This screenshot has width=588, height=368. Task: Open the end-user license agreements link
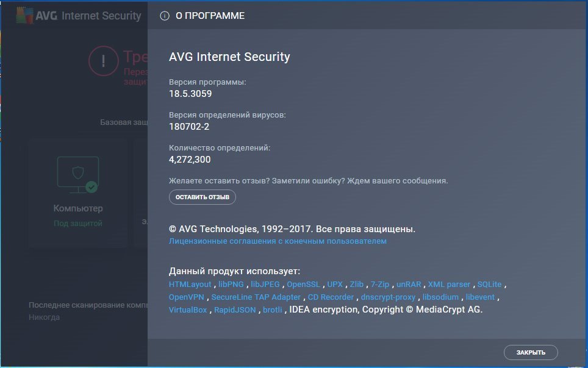[278, 241]
